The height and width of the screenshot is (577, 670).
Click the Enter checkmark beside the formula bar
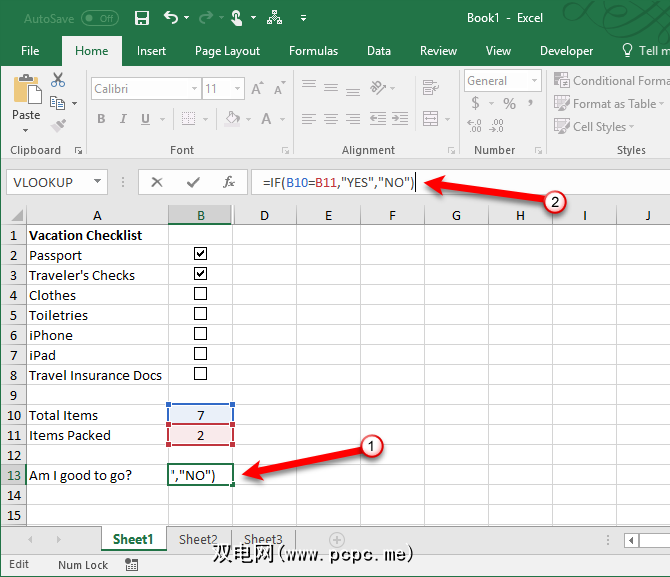[x=192, y=182]
